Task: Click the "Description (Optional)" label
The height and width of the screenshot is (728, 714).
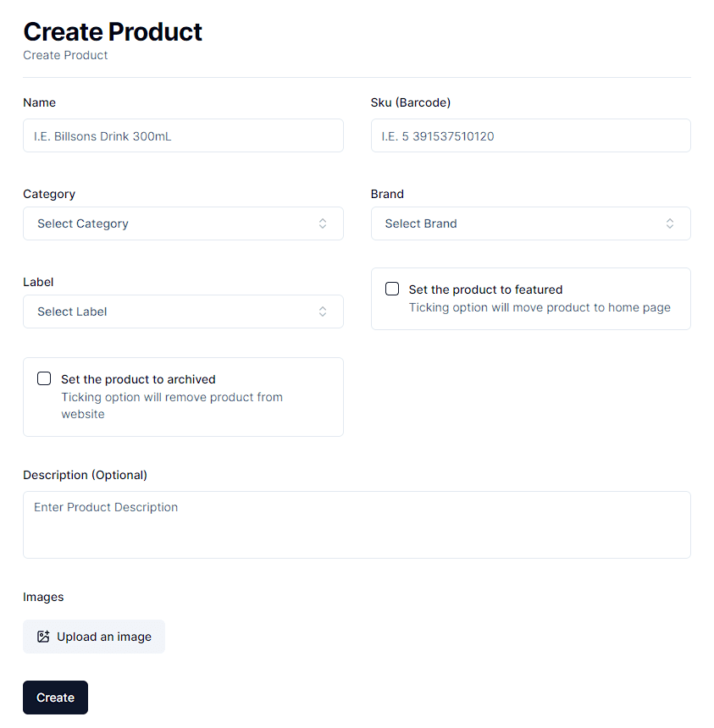Action: point(85,475)
